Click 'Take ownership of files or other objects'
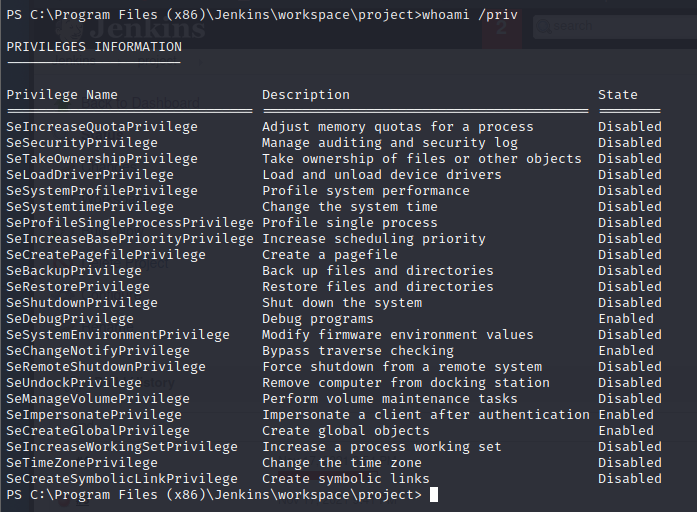This screenshot has width=697, height=512. (422, 159)
